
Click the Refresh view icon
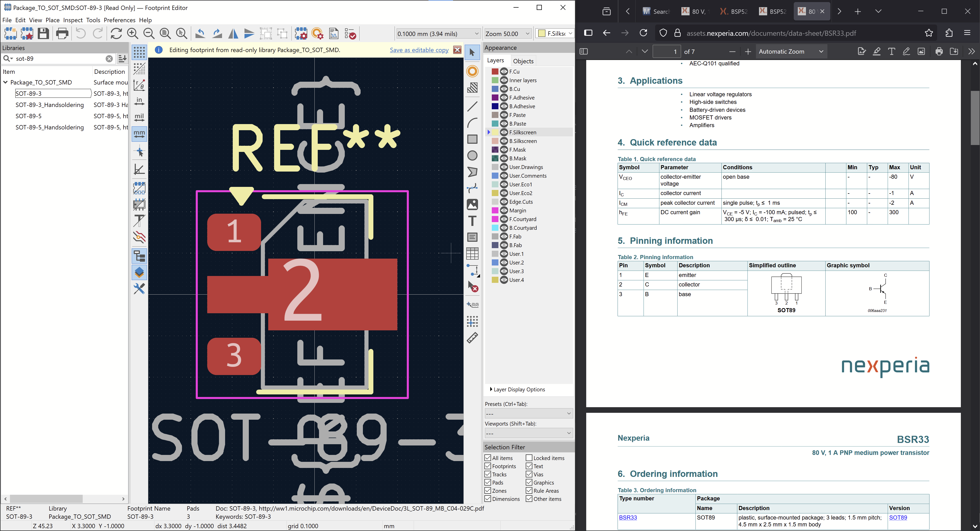point(116,33)
